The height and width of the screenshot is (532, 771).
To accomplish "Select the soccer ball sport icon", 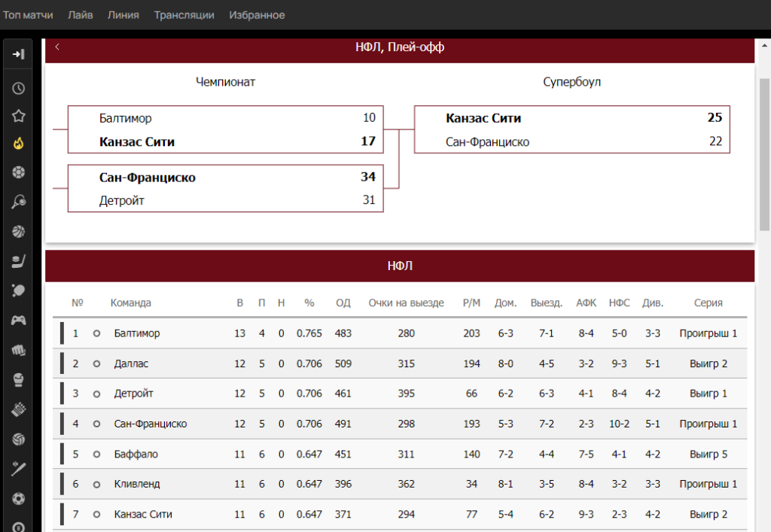I will 18,172.
